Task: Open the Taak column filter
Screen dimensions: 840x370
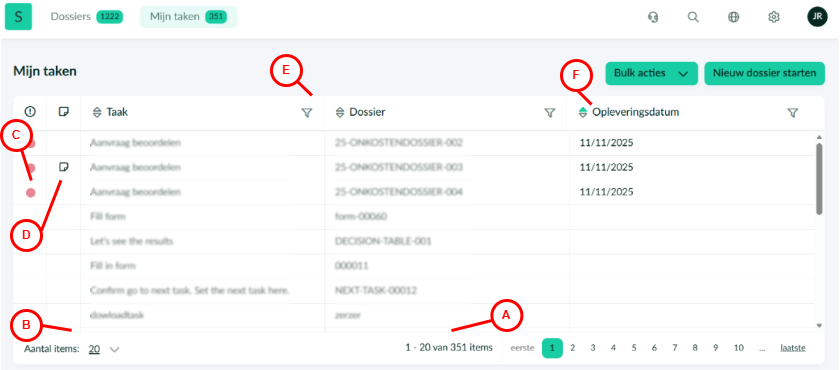Action: 306,112
